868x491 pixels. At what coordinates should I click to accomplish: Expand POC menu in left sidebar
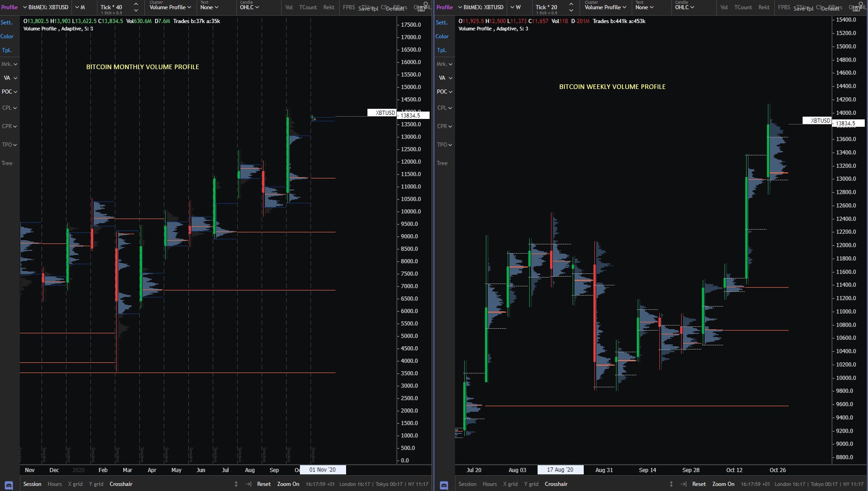9,92
